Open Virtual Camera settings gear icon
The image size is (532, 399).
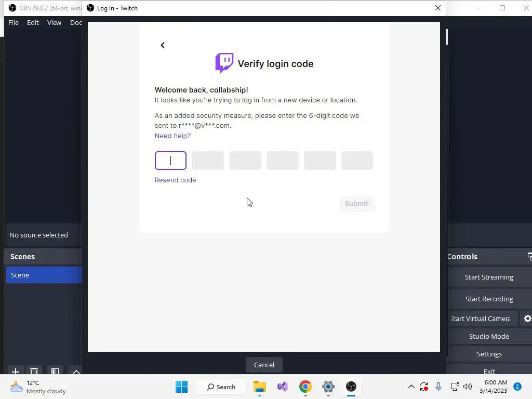(x=527, y=318)
